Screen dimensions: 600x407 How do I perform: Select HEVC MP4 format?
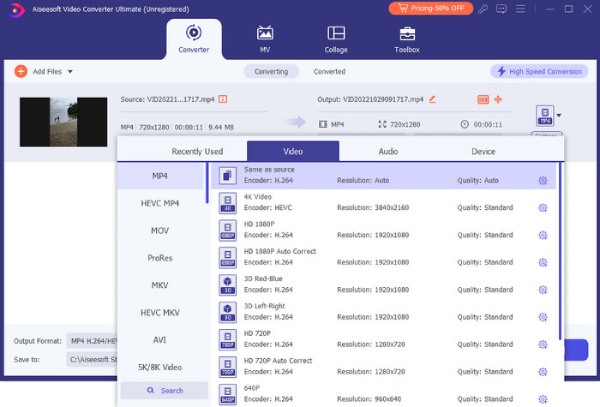click(x=160, y=203)
